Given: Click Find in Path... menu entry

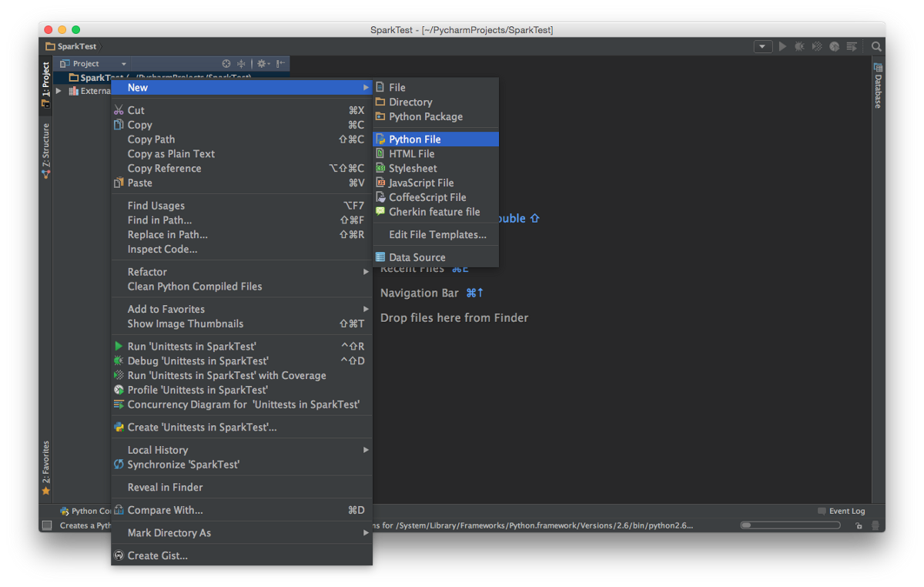Looking at the screenshot, I should coord(242,220).
